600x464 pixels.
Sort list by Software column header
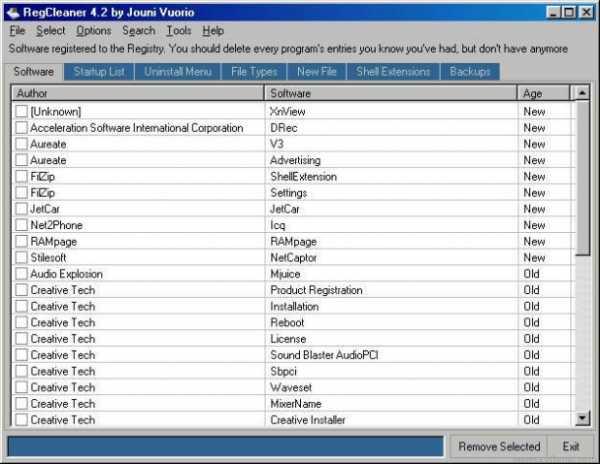pos(391,93)
